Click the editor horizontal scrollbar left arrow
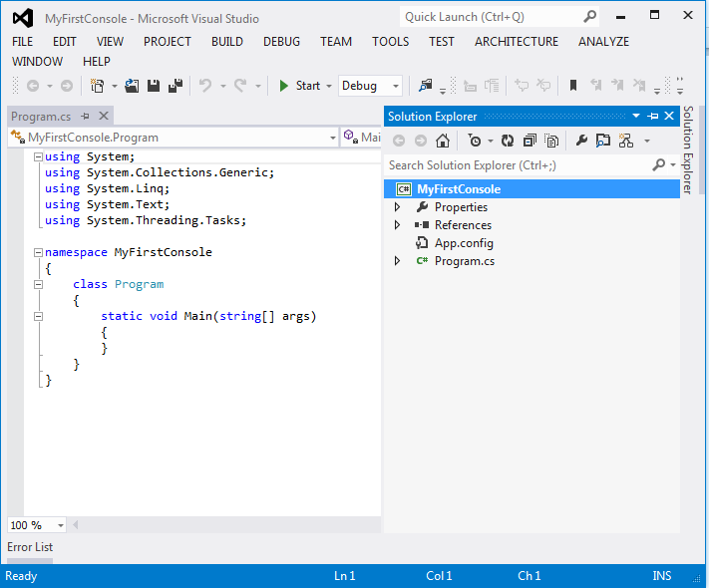Screen dimensions: 709x588 (x=76, y=525)
